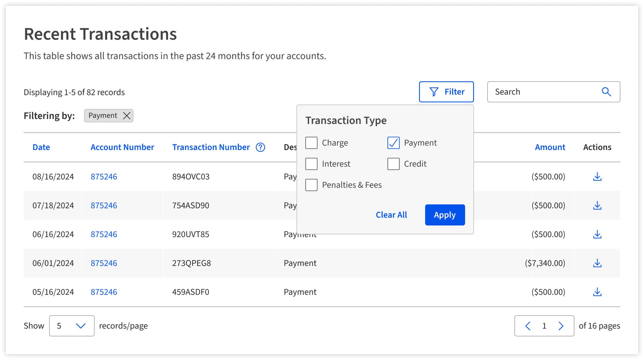Sort by Amount column header
Image resolution: width=644 pixels, height=360 pixels.
click(x=550, y=147)
